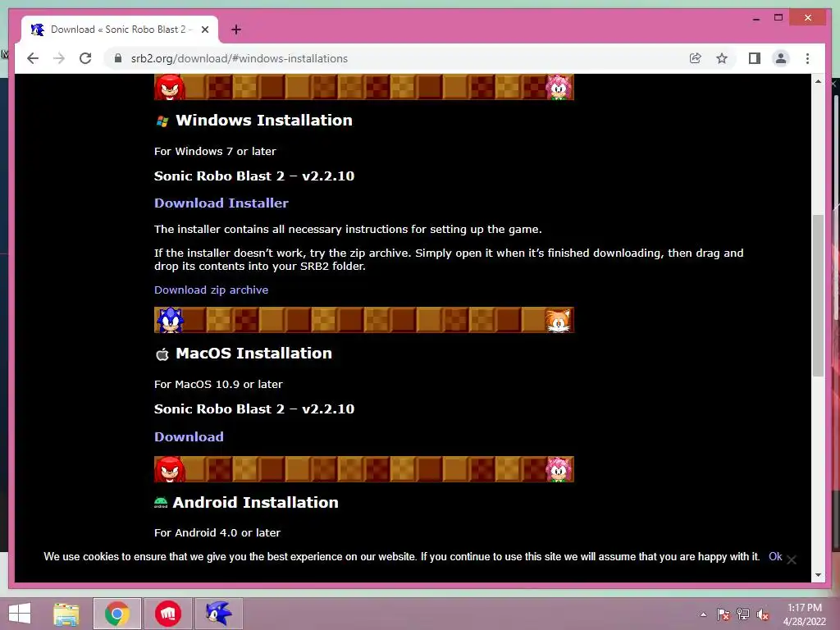Dismiss the cookie notice with the X
The height and width of the screenshot is (630, 840).
pos(792,559)
